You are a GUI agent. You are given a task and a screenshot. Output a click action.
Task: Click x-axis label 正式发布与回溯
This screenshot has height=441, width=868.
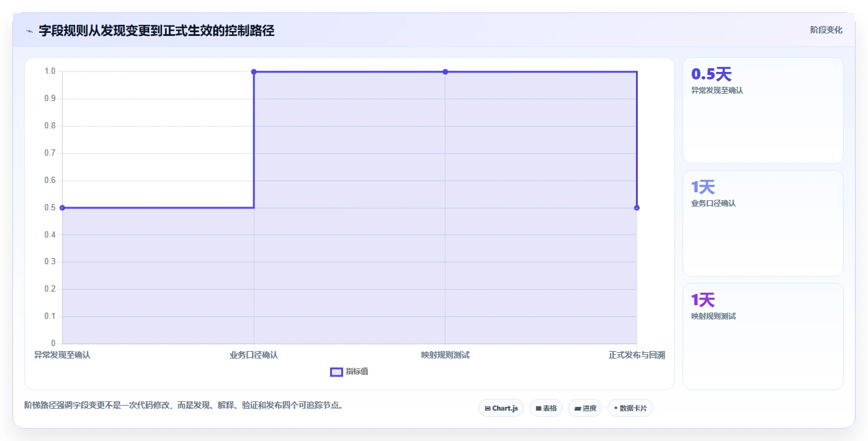click(x=637, y=355)
